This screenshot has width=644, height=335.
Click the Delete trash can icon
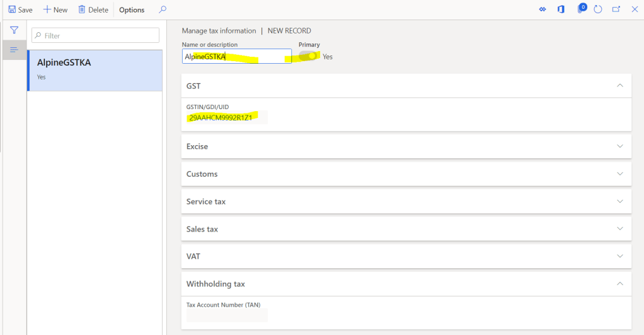click(82, 9)
